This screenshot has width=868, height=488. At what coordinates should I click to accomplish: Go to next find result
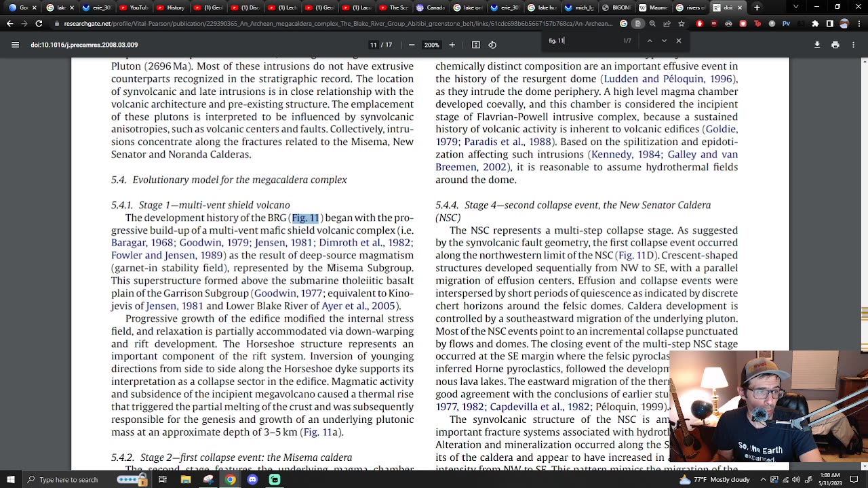point(664,41)
